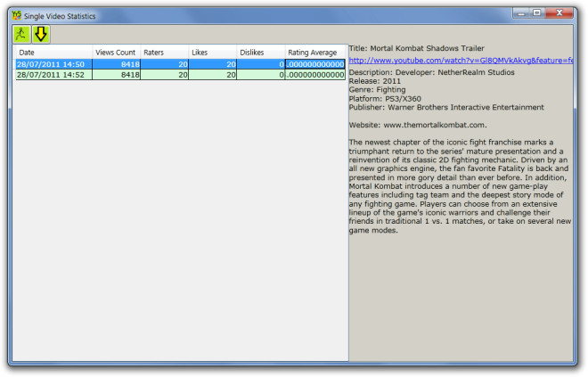Close the Single Video Statistics window
Screen dimensions: 588x377
pos(559,13)
